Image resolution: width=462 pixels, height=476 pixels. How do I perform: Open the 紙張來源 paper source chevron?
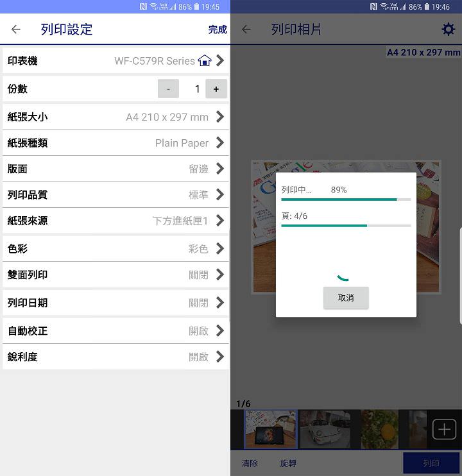[x=220, y=221]
